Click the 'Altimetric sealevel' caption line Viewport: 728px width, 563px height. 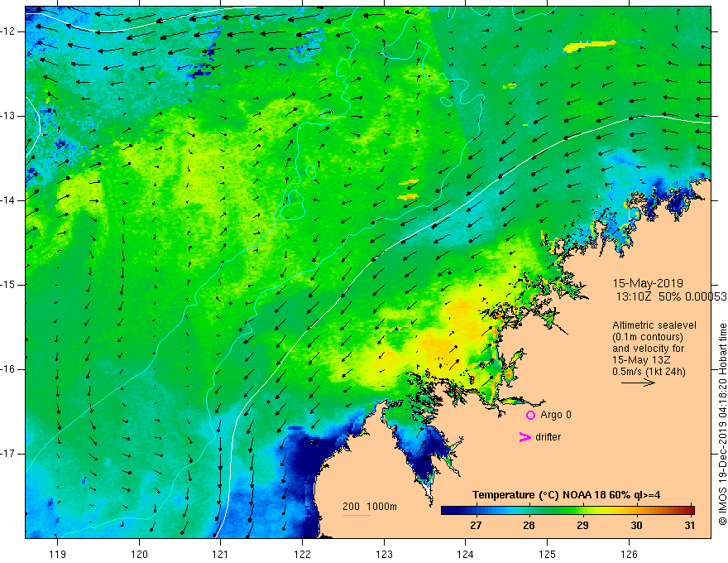[654, 325]
